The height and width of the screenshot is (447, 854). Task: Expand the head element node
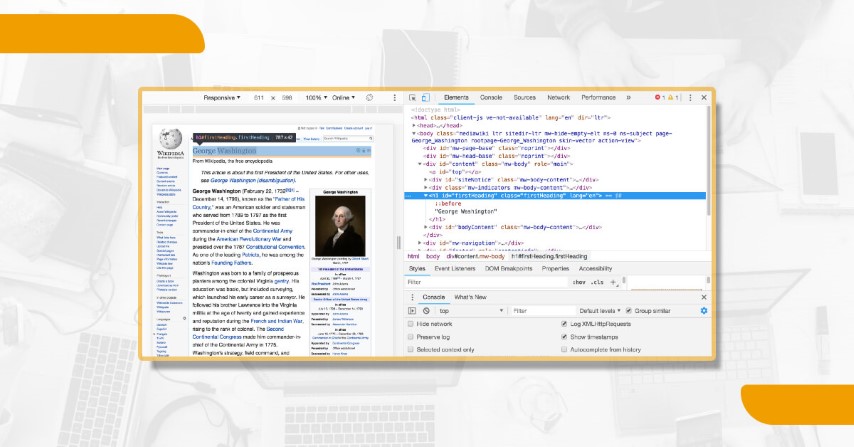pyautogui.click(x=414, y=126)
